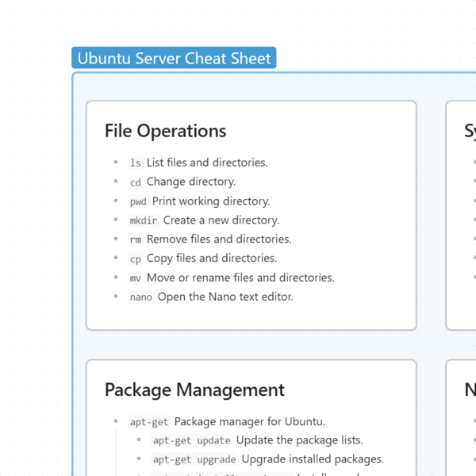Click the 'mv' command code
The height and width of the screenshot is (476, 476).
(x=136, y=278)
